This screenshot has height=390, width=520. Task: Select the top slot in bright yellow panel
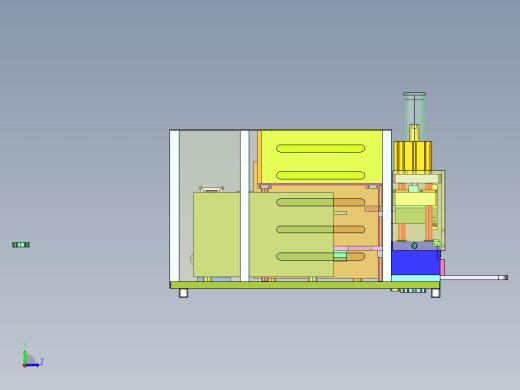pyautogui.click(x=320, y=148)
